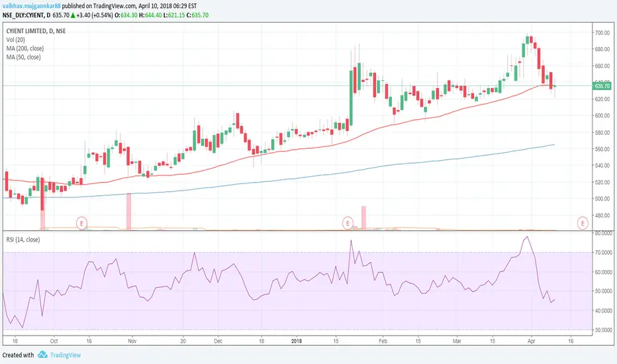The width and height of the screenshot is (617, 364).
Task: Click the close value C:635.70 text
Action: tap(197, 15)
